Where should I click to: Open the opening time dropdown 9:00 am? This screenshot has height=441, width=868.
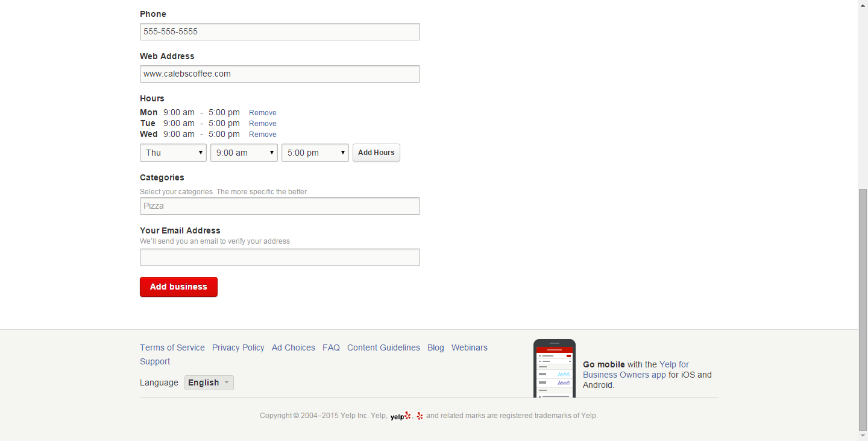tap(244, 153)
